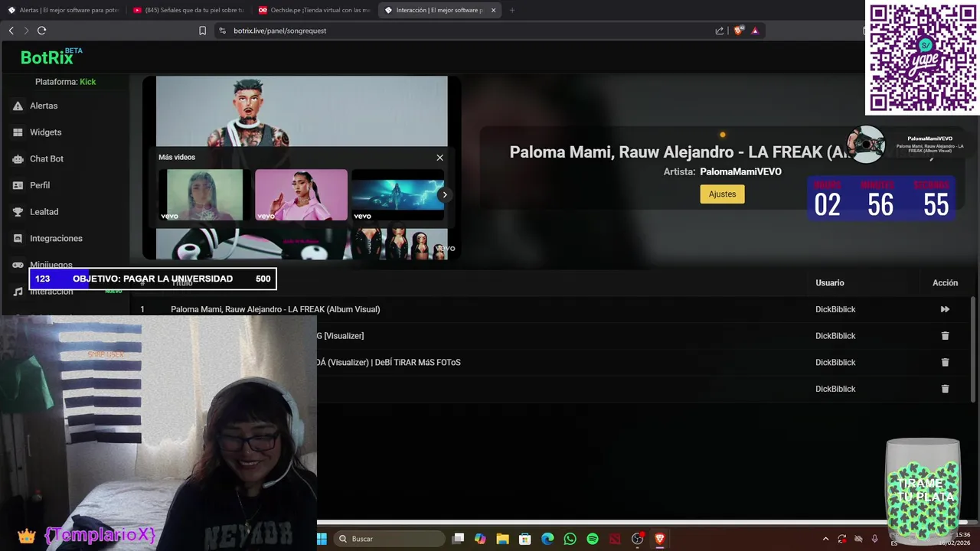Open Brave Shields icon
Image resolution: width=980 pixels, height=551 pixels.
[x=738, y=31]
